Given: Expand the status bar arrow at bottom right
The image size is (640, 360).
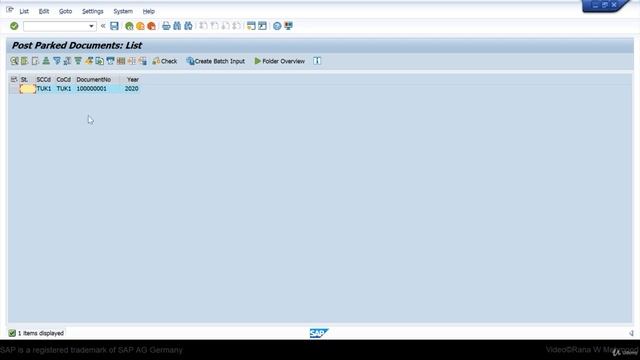Looking at the screenshot, I should pos(631,333).
